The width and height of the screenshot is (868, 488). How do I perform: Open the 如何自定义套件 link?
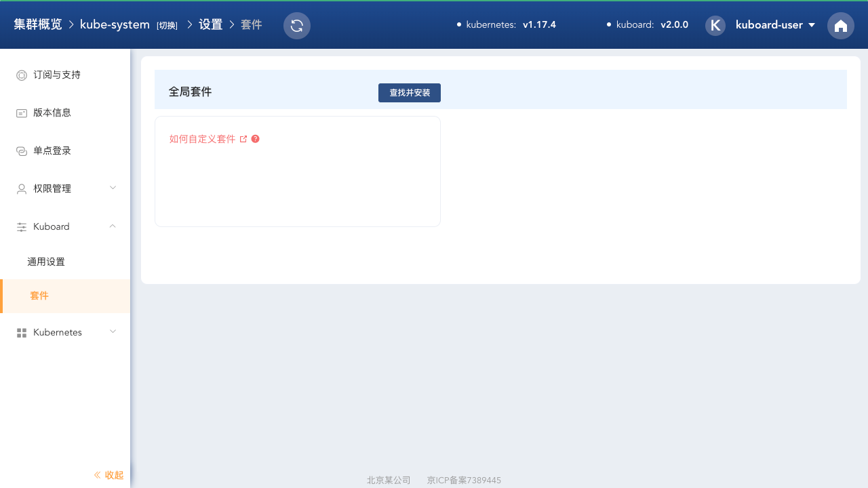(x=202, y=139)
